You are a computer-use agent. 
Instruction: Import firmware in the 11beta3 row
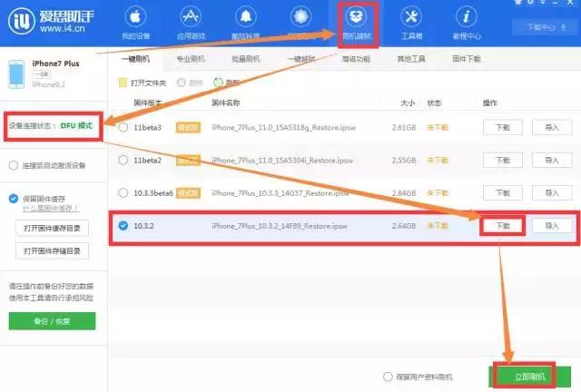click(552, 127)
